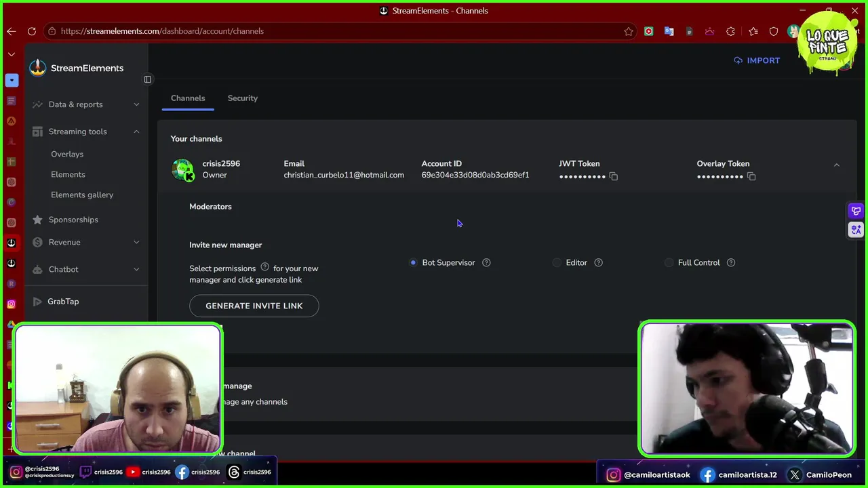Click the hidden Overlay Token dots

coord(720,177)
